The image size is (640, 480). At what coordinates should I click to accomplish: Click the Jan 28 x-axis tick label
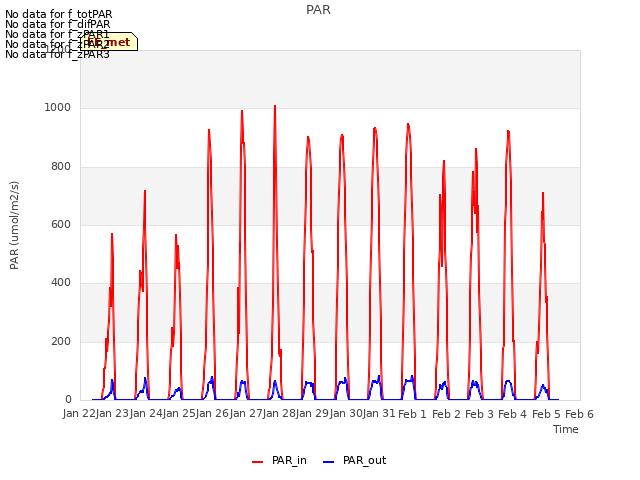click(x=279, y=414)
